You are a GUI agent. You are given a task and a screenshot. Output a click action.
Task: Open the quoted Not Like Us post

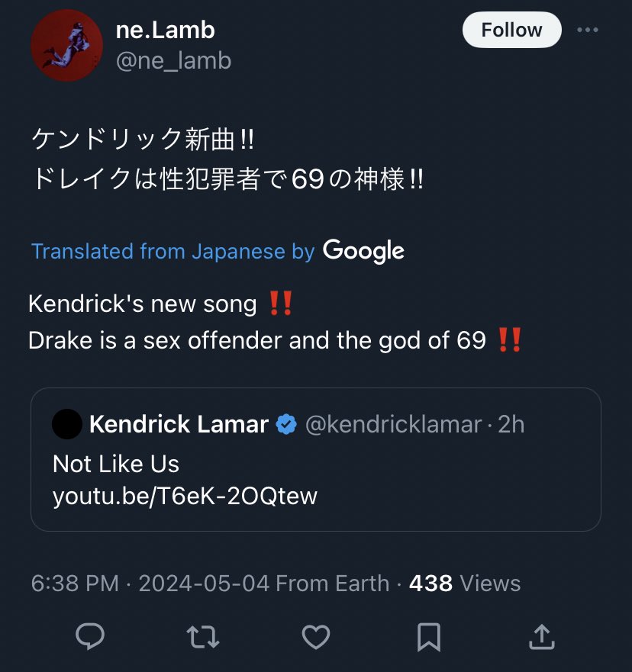coord(316,460)
